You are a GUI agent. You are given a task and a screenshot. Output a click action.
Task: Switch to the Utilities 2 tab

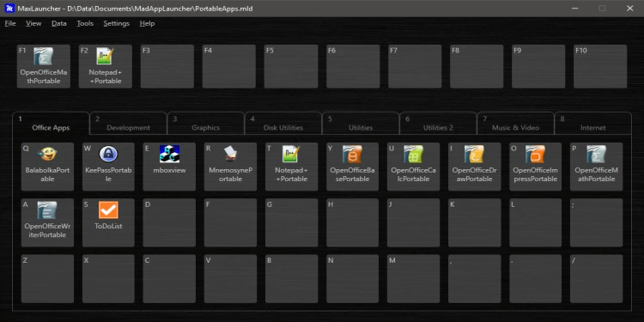pyautogui.click(x=438, y=123)
